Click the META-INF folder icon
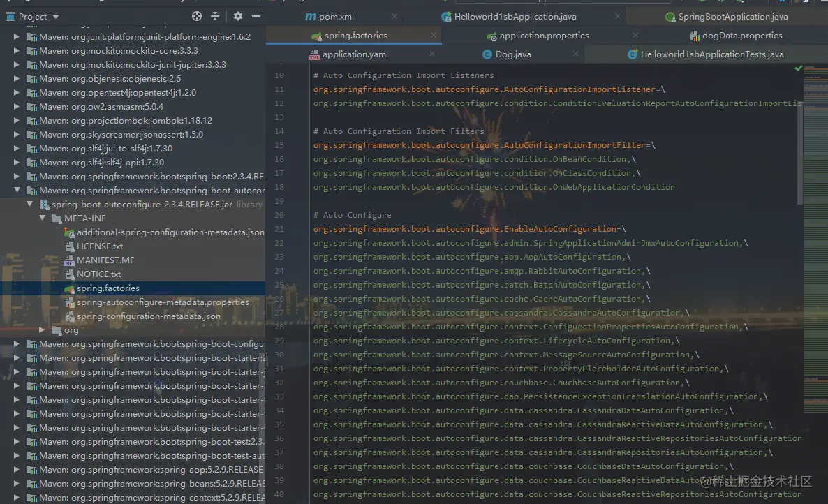This screenshot has height=504, width=828. [57, 218]
